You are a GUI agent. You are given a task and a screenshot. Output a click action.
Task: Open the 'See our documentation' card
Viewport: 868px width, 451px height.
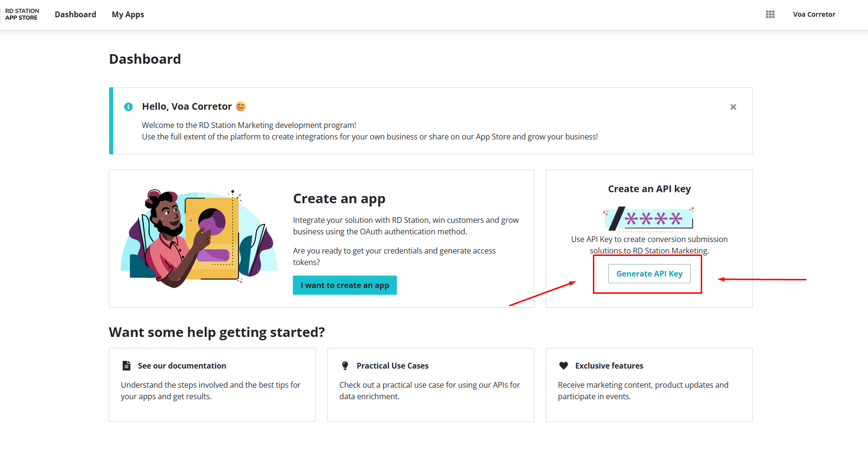(x=212, y=384)
